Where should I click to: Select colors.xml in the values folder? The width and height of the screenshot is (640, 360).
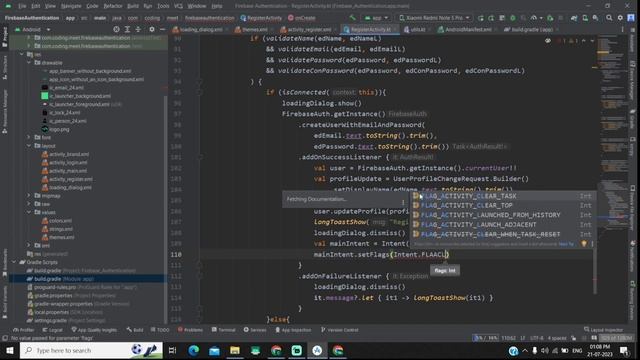click(x=61, y=220)
